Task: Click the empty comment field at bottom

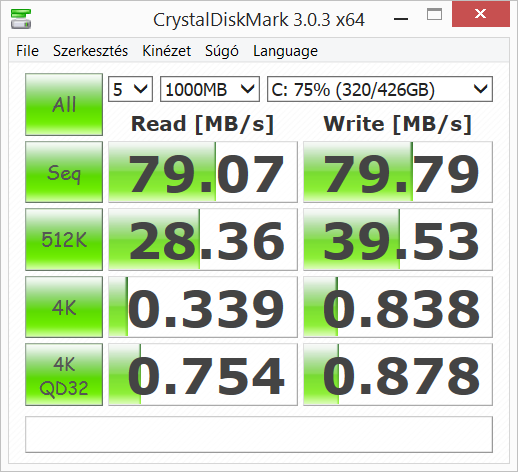Action: [x=259, y=434]
